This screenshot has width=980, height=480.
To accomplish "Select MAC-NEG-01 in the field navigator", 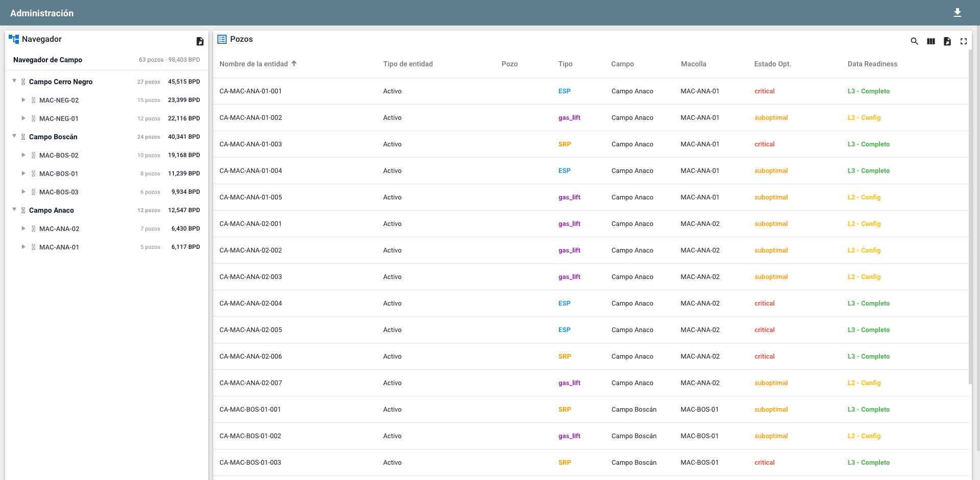I will [x=59, y=118].
